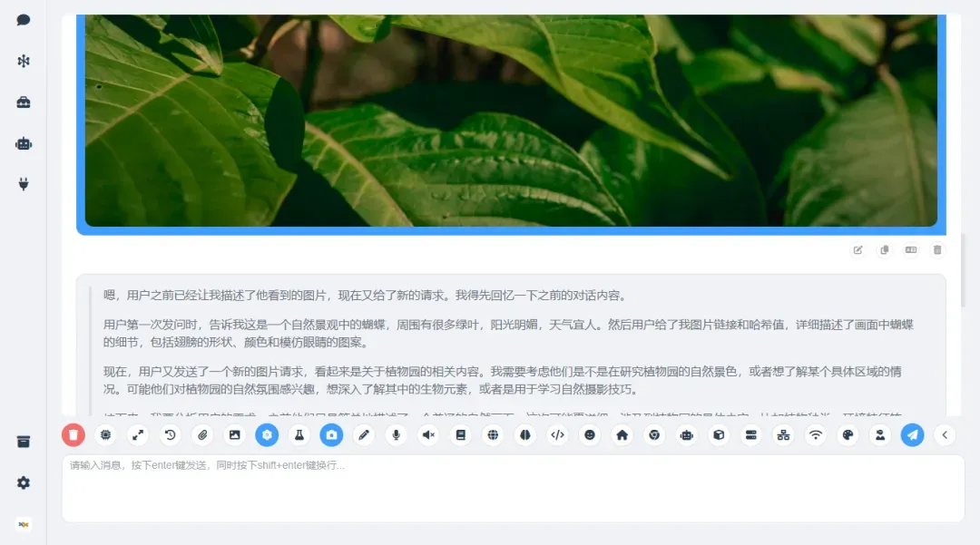Viewport: 980px width, 545px height.
Task: Click the red trash clear-chat button
Action: point(73,435)
